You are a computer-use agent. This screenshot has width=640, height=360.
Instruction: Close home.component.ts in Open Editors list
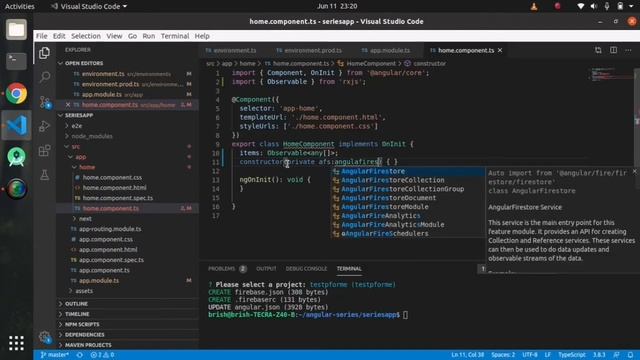click(68, 105)
